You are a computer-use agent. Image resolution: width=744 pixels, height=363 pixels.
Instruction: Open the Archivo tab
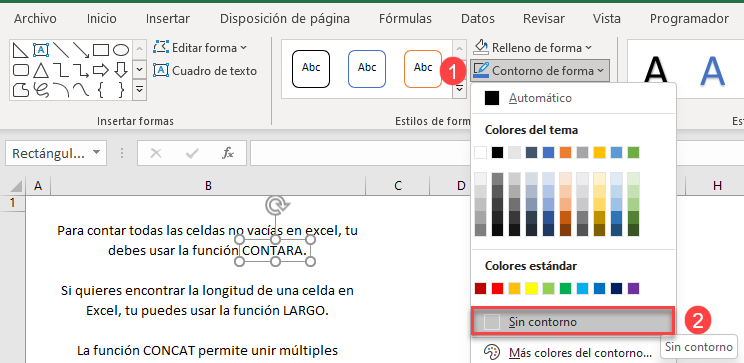coord(35,19)
